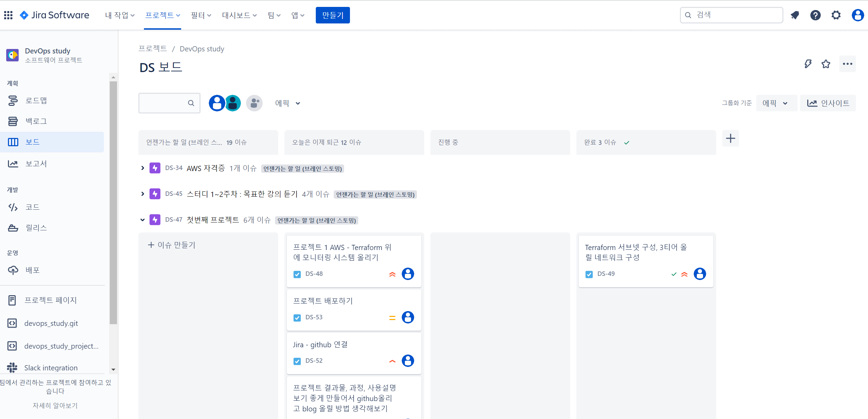Filter by the teal user avatar
This screenshot has width=868, height=419.
[233, 103]
